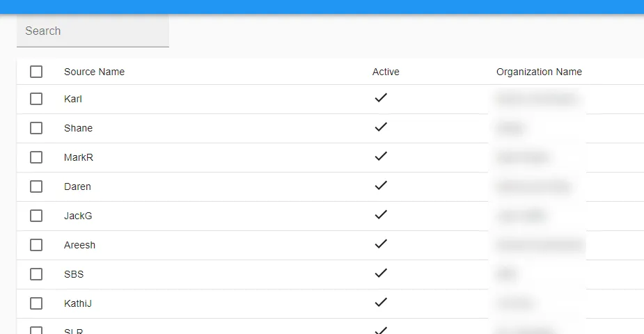Viewport: 644px width, 334px height.
Task: Click the Active checkmark for Shane
Action: 380,127
